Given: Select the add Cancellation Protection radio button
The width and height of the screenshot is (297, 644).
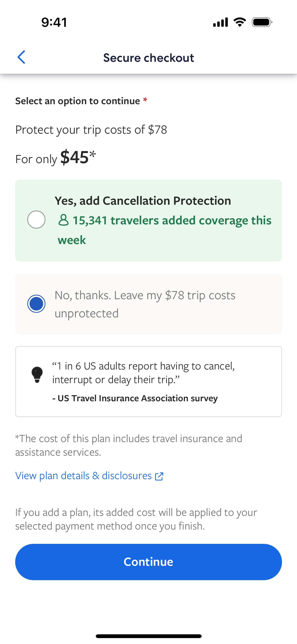Looking at the screenshot, I should (x=36, y=220).
